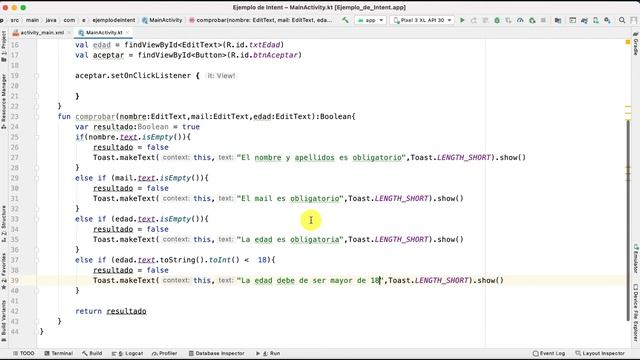Open the AVD Manager device icon
Screen dimensions: 640x360
pyautogui.click(x=596, y=20)
